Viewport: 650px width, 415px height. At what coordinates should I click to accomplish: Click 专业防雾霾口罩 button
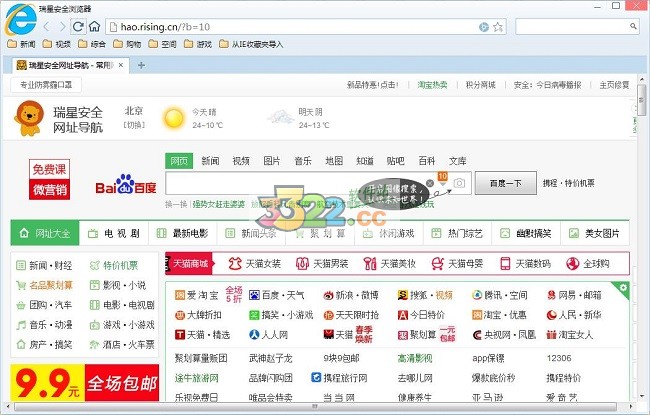(x=46, y=85)
